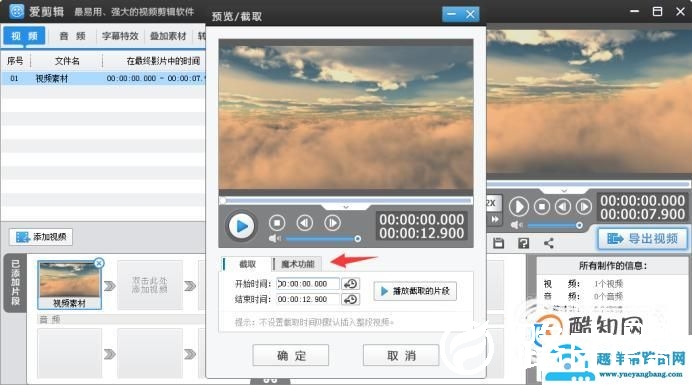This screenshot has height=385, width=692.
Task: Close the 预览/截取 dialog
Action: 470,14
